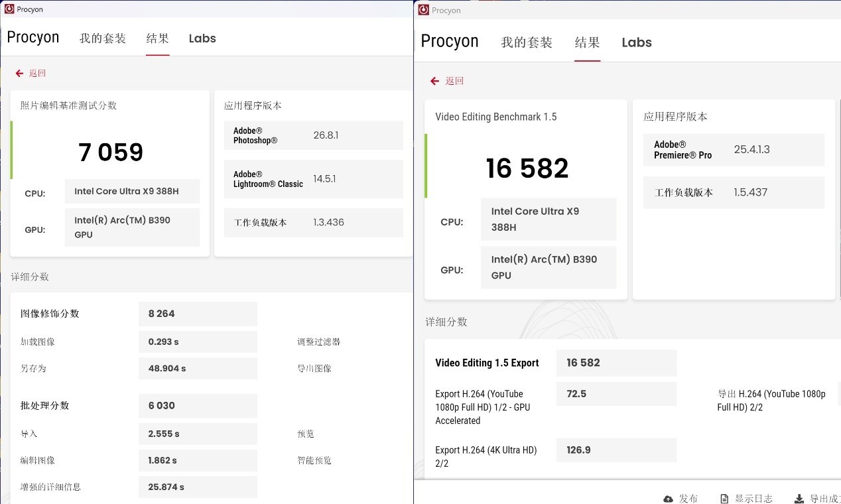Select the 结果 tab in the right window
The width and height of the screenshot is (841, 504).
[x=587, y=42]
